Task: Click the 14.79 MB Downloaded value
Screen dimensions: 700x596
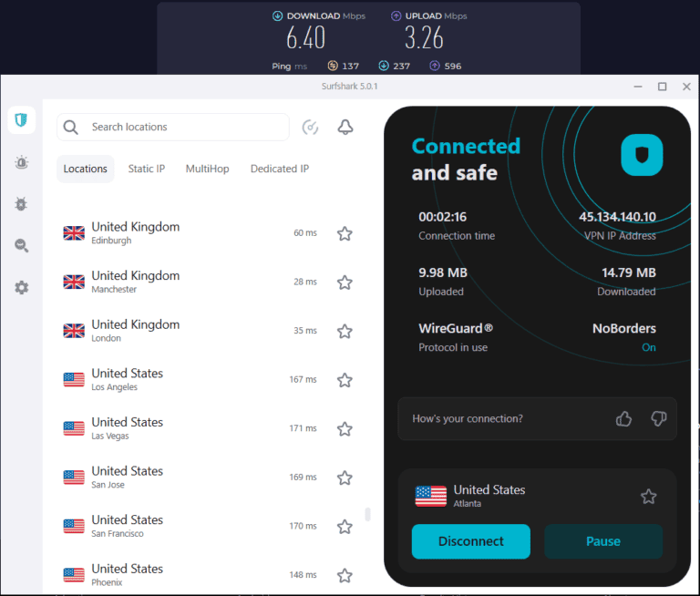Action: tap(629, 272)
